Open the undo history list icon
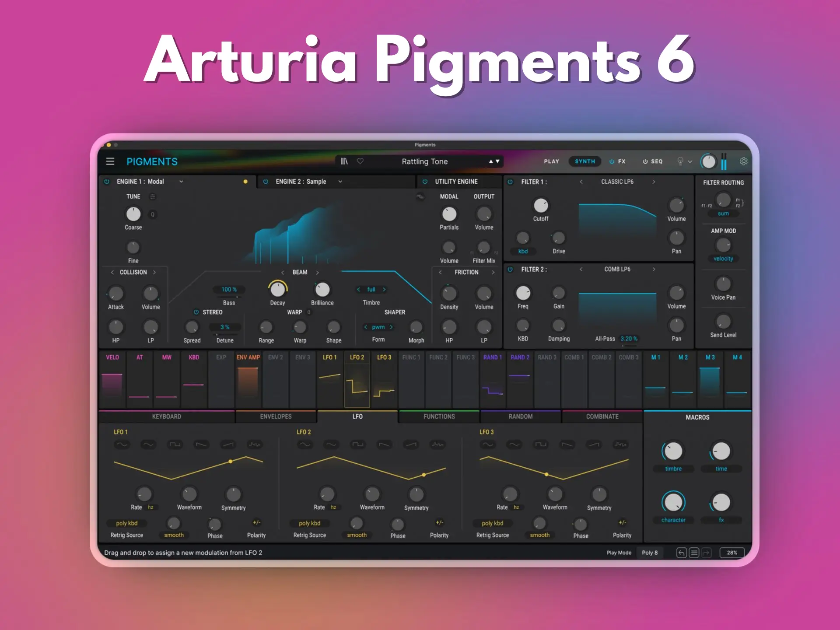The width and height of the screenshot is (840, 630). point(694,553)
